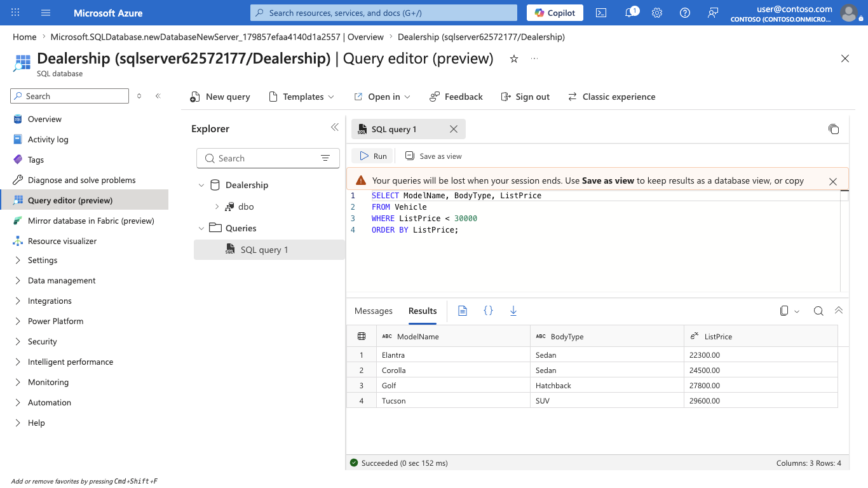Click the results grid table corner icon
This screenshot has width=868, height=488.
362,336
